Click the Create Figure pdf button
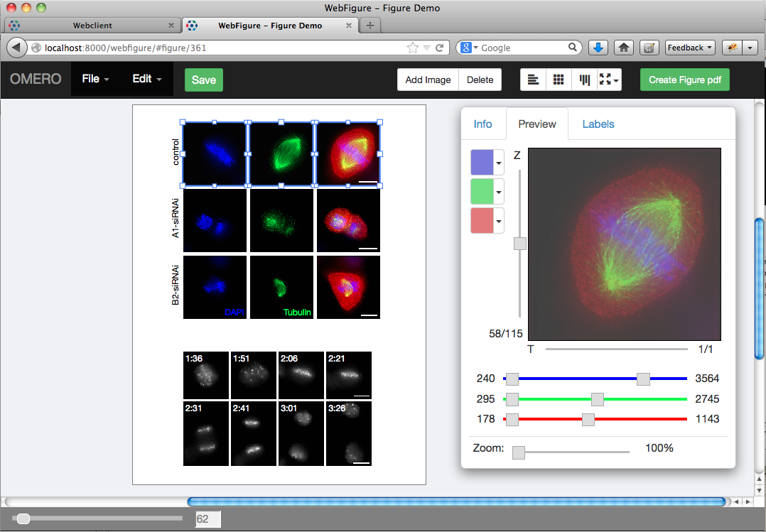 tap(684, 80)
